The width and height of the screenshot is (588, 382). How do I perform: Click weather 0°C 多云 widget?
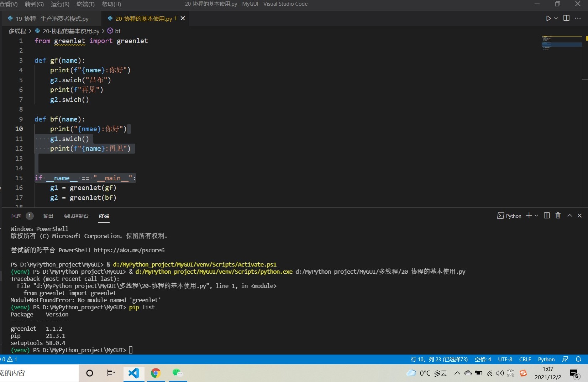click(x=427, y=373)
